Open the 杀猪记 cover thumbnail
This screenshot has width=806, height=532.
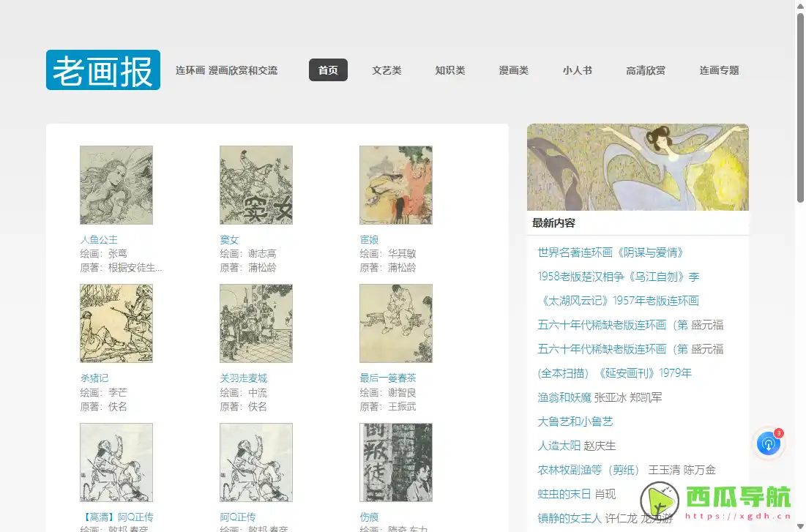[116, 323]
